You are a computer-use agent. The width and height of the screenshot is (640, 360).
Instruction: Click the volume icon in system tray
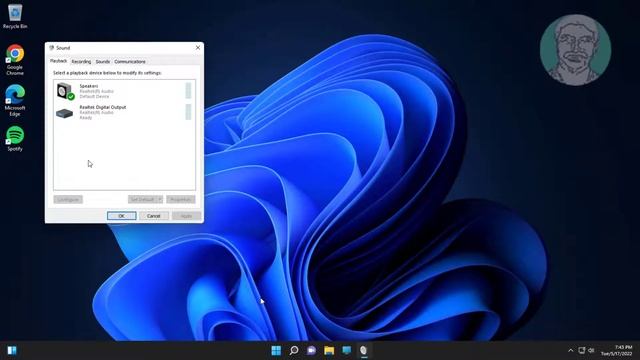(x=591, y=350)
